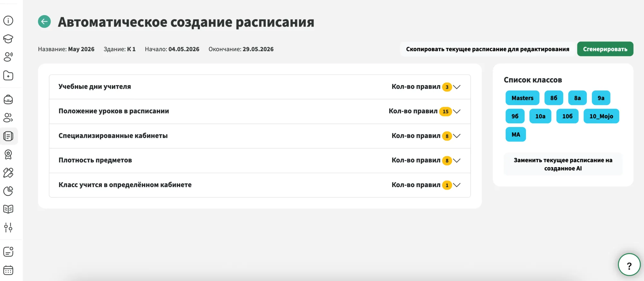Select the 8б class chip
This screenshot has height=281, width=644.
tap(554, 98)
